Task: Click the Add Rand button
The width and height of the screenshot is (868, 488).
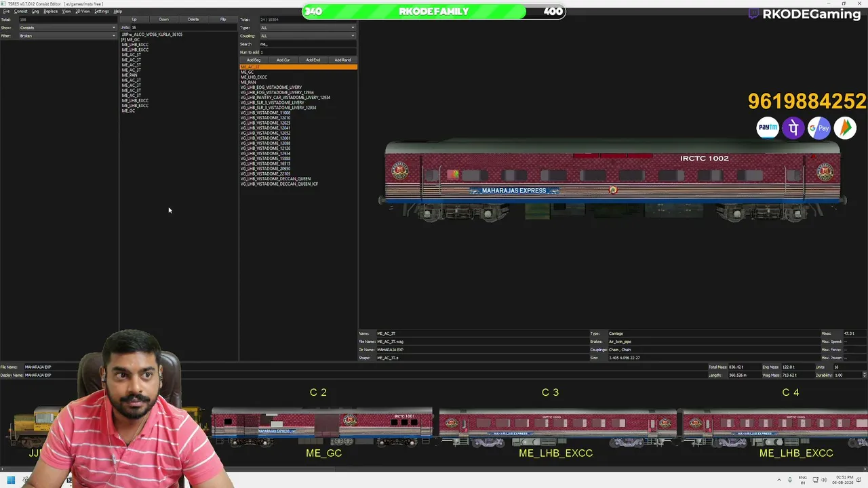Action: (x=342, y=60)
